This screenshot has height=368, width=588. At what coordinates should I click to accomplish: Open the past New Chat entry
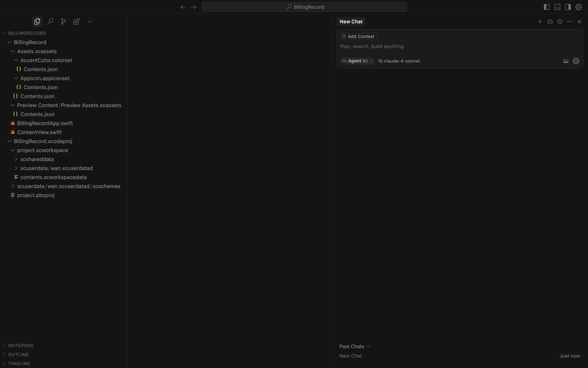tap(351, 356)
